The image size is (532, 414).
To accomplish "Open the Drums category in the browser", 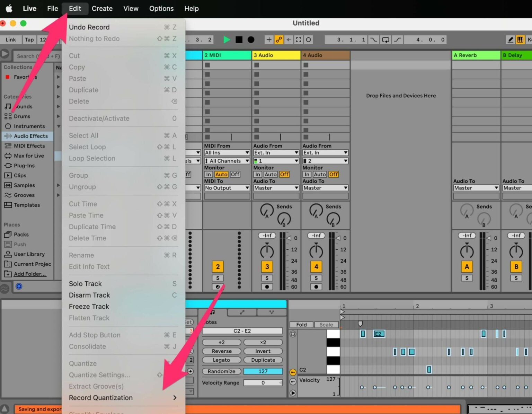I will pyautogui.click(x=21, y=116).
